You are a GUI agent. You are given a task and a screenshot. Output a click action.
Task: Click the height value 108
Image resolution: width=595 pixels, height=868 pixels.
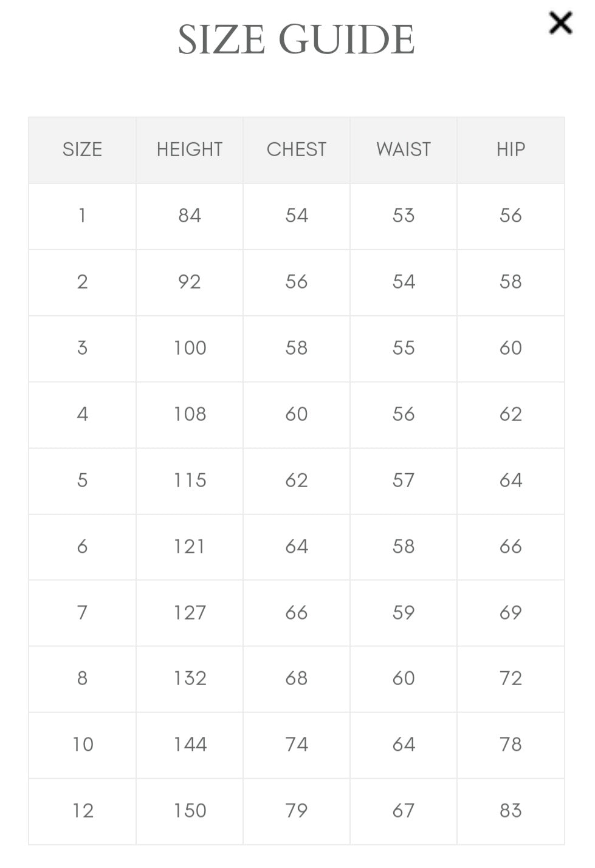190,414
